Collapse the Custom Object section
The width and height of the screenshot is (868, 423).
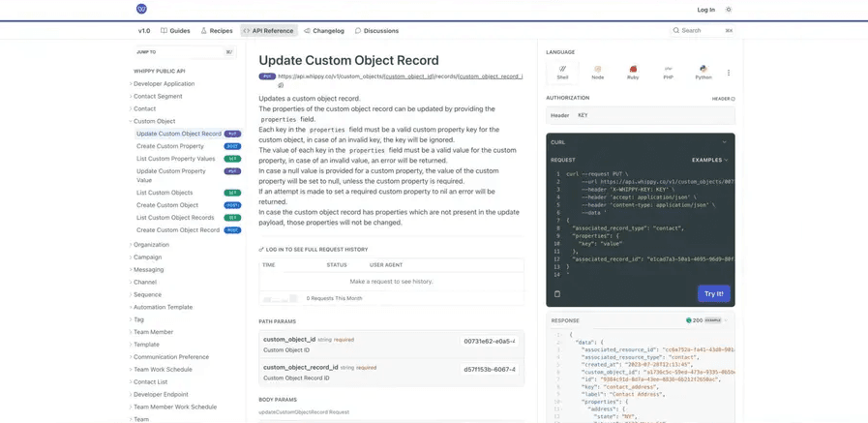(x=154, y=121)
